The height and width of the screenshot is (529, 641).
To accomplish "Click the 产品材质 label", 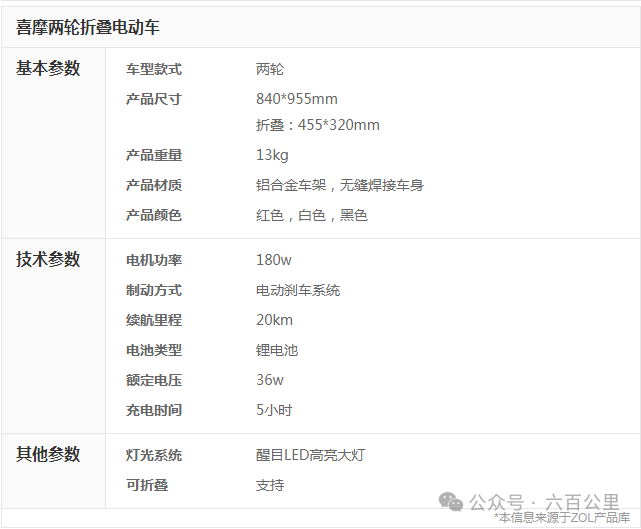I will pos(154,185).
